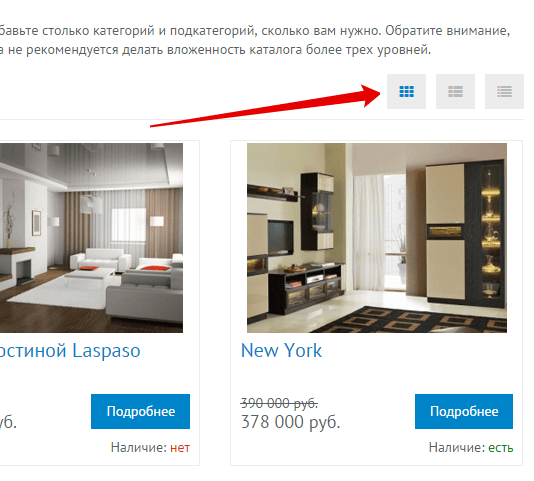Click the crossed-out price 390 000 руб.
The image size is (534, 481).
tap(279, 403)
